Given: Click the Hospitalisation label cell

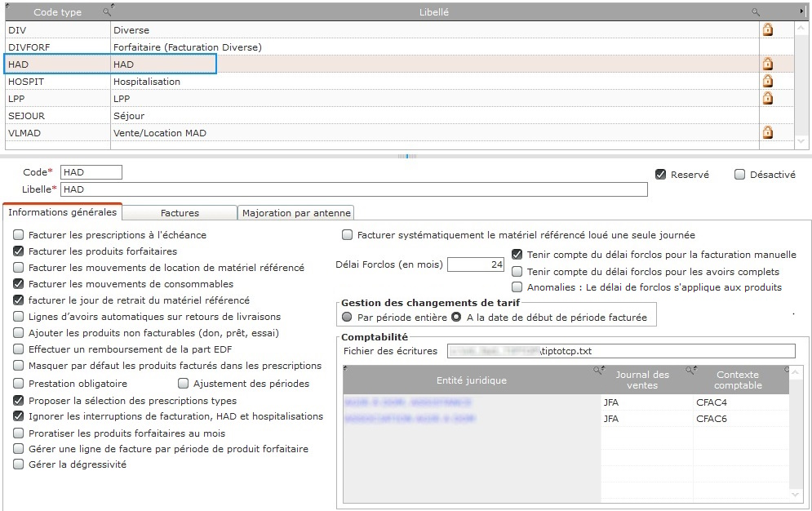Looking at the screenshot, I should (x=435, y=82).
